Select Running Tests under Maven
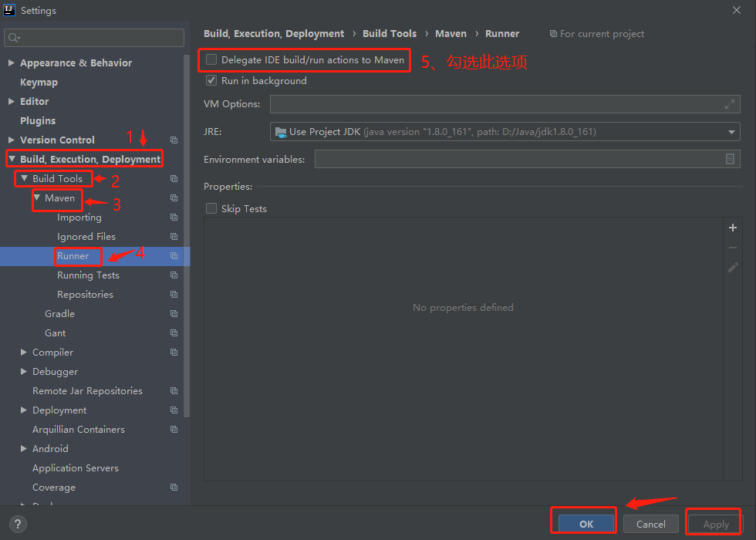This screenshot has height=540, width=756. [x=88, y=275]
